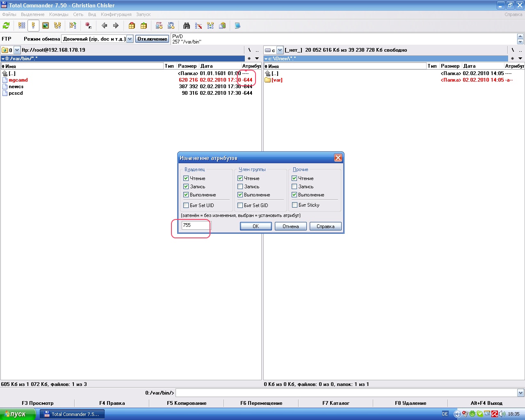The height and width of the screenshot is (420, 525).
Task: Click the volume speaker tray icon
Action: [x=502, y=414]
